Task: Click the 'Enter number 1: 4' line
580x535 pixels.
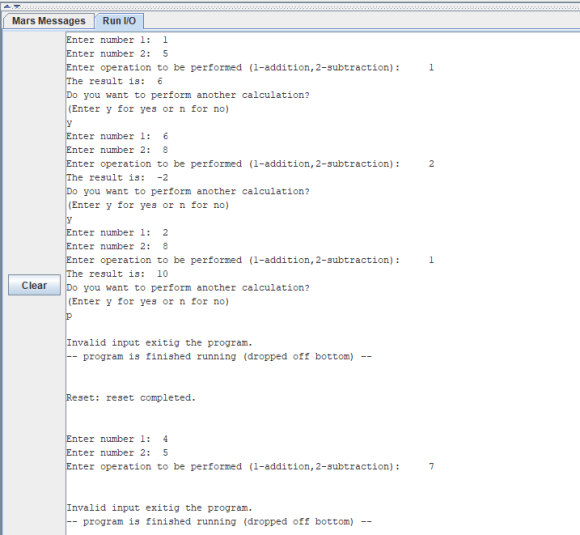Action: pyautogui.click(x=117, y=439)
